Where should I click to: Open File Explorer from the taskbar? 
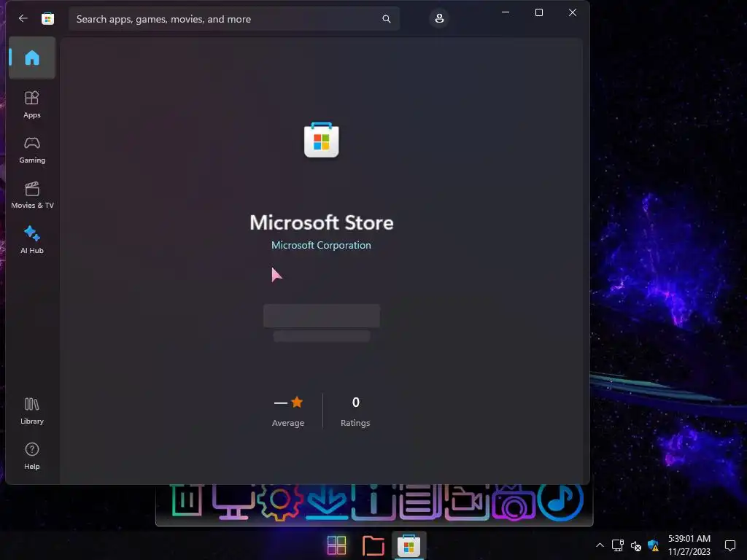point(373,545)
